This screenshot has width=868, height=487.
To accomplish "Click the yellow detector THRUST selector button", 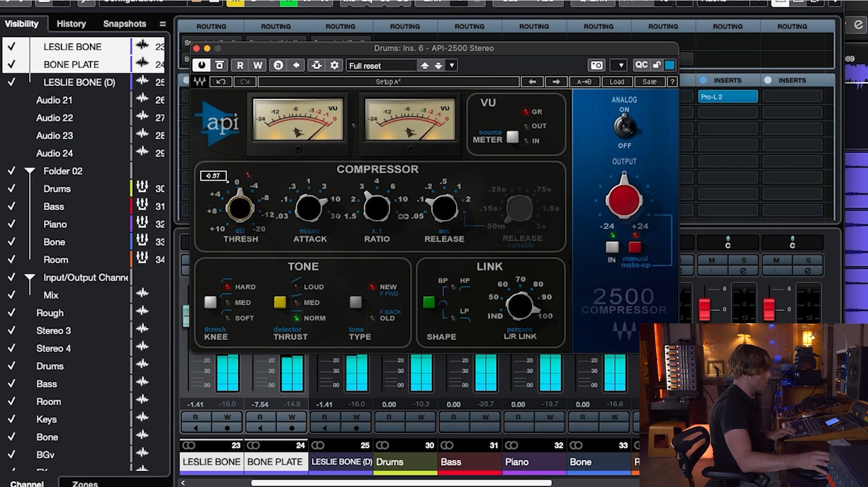I will [280, 302].
